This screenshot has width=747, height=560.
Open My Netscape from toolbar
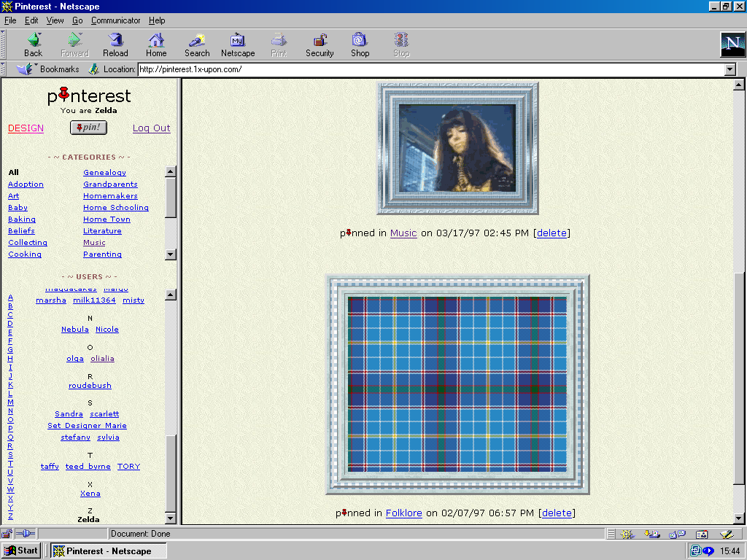tap(238, 44)
